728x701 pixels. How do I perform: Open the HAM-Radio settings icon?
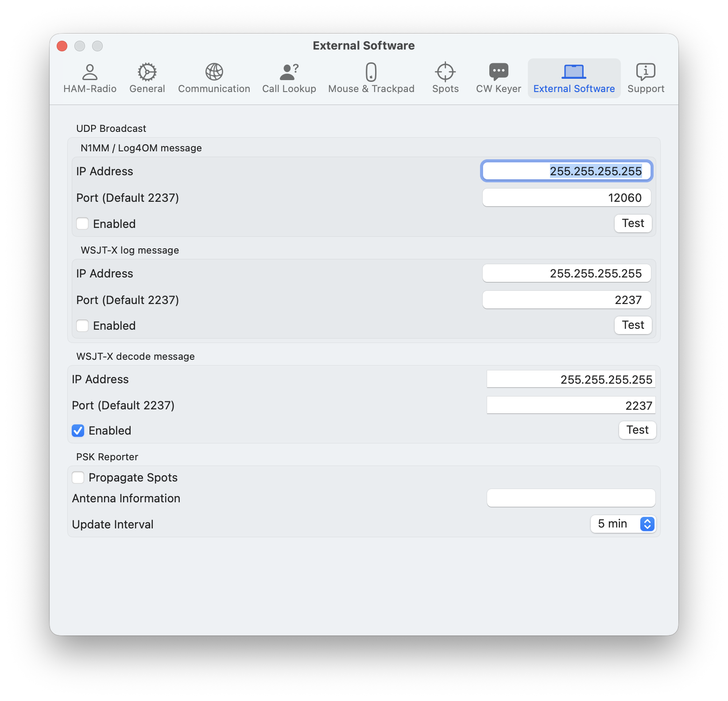pos(90,77)
